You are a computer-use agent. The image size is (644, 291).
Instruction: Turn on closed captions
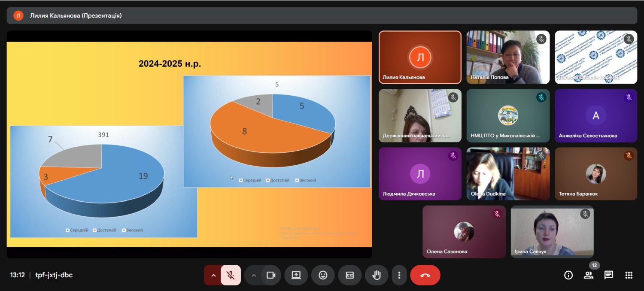[x=350, y=275]
